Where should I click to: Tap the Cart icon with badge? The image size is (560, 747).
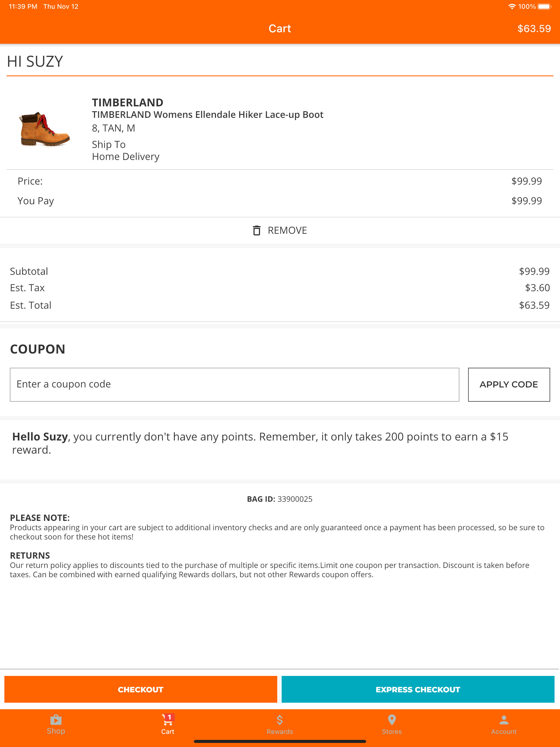coord(168,720)
